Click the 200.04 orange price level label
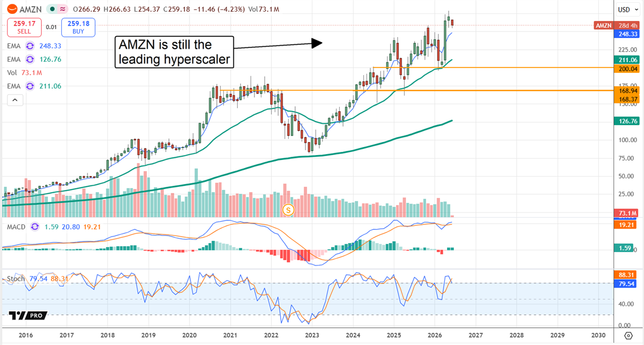Viewport: 644px width, 345px height. click(627, 69)
